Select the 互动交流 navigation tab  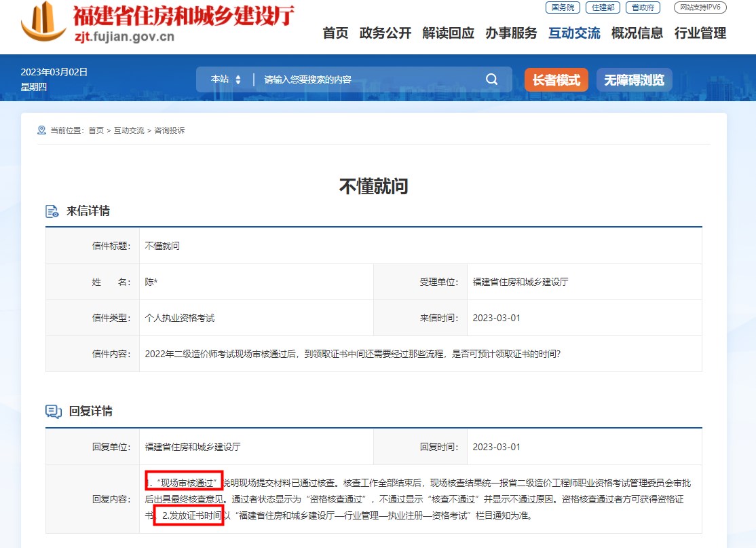(574, 33)
